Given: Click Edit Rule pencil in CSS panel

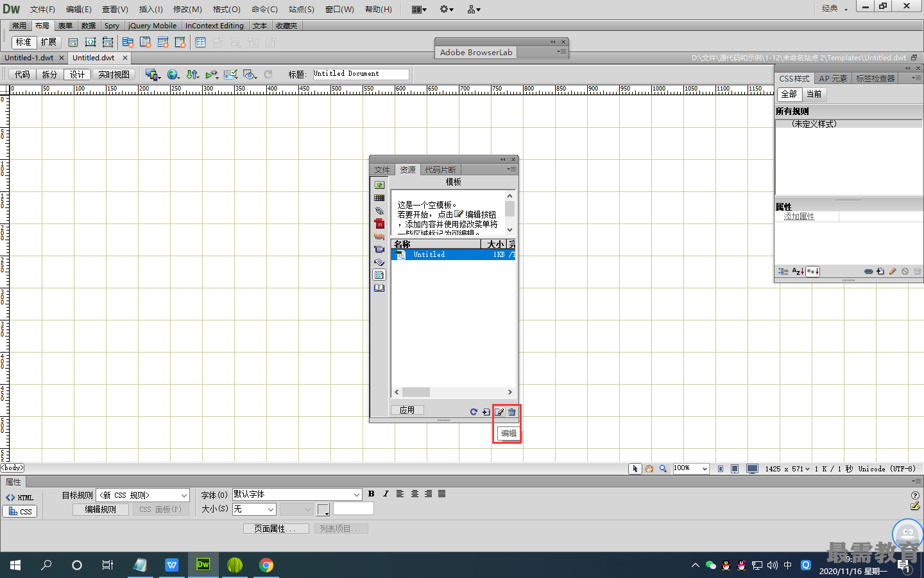Looking at the screenshot, I should (x=893, y=272).
